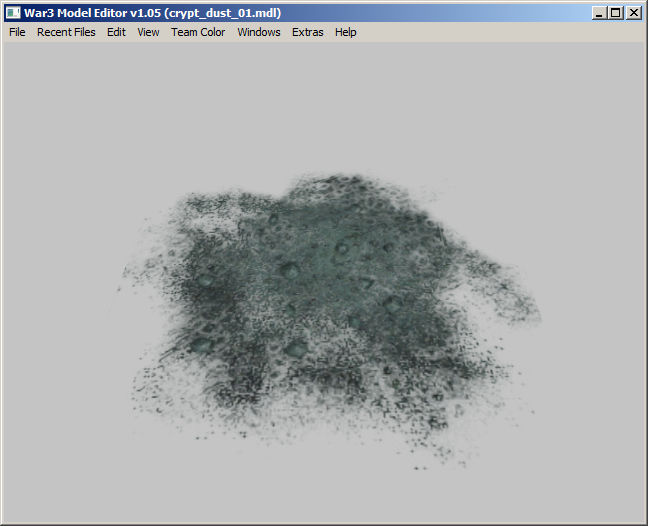The width and height of the screenshot is (648, 526).
Task: Open the Team Color menu
Action: pyautogui.click(x=198, y=32)
